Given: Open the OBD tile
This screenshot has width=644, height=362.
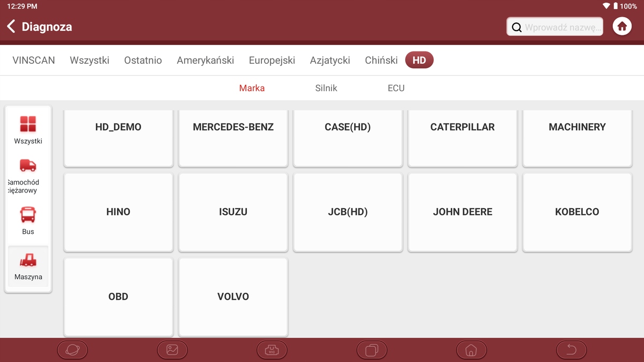Looking at the screenshot, I should 119,297.
